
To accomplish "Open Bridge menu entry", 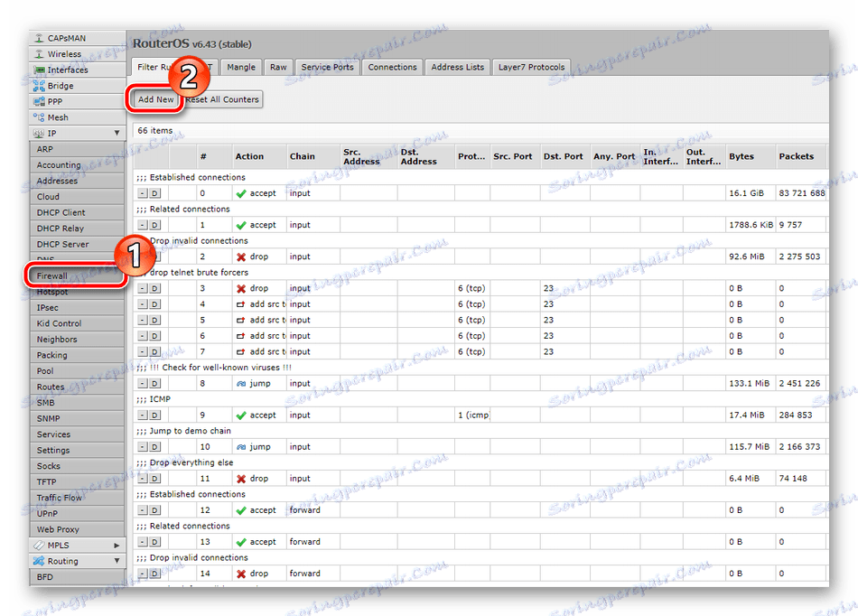I will point(77,86).
